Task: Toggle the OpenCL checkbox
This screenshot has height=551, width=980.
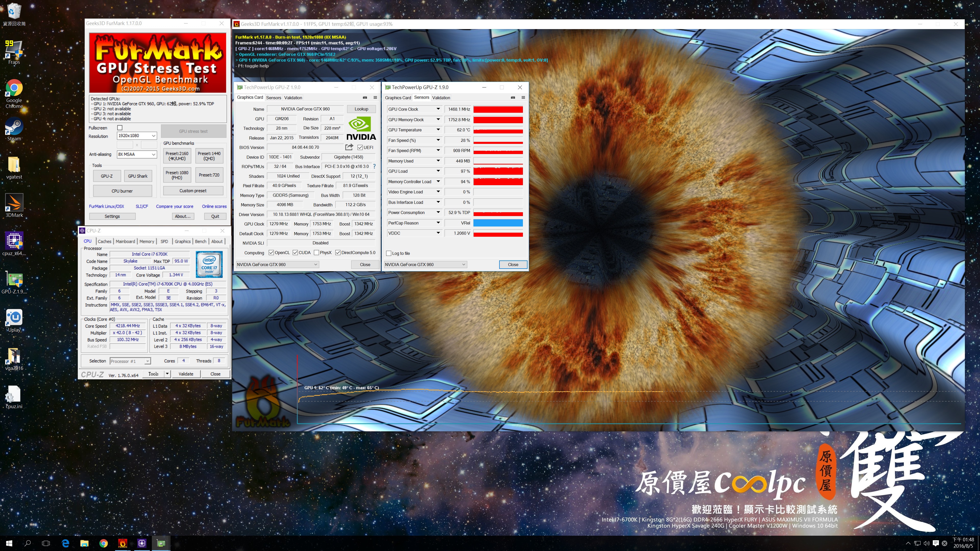Action: click(271, 253)
